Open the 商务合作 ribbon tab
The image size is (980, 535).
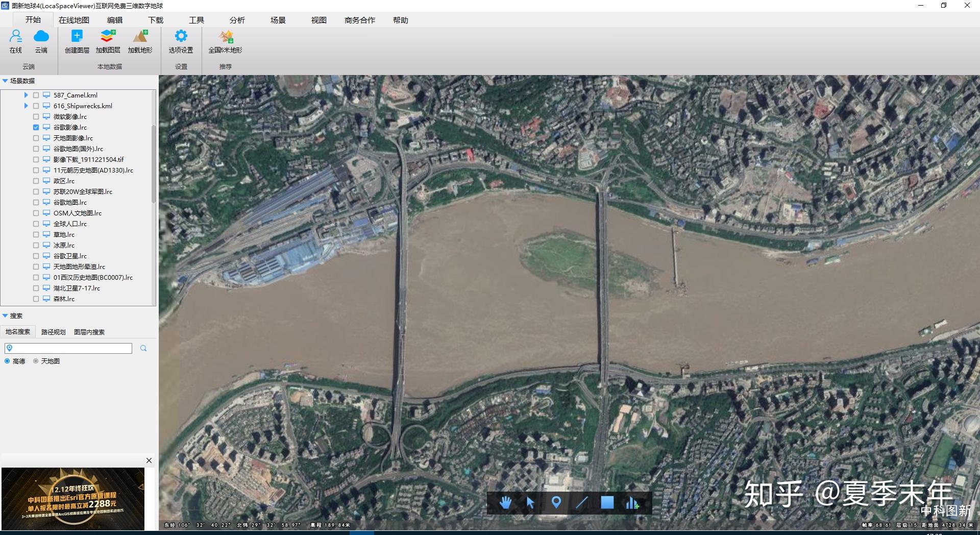[360, 20]
